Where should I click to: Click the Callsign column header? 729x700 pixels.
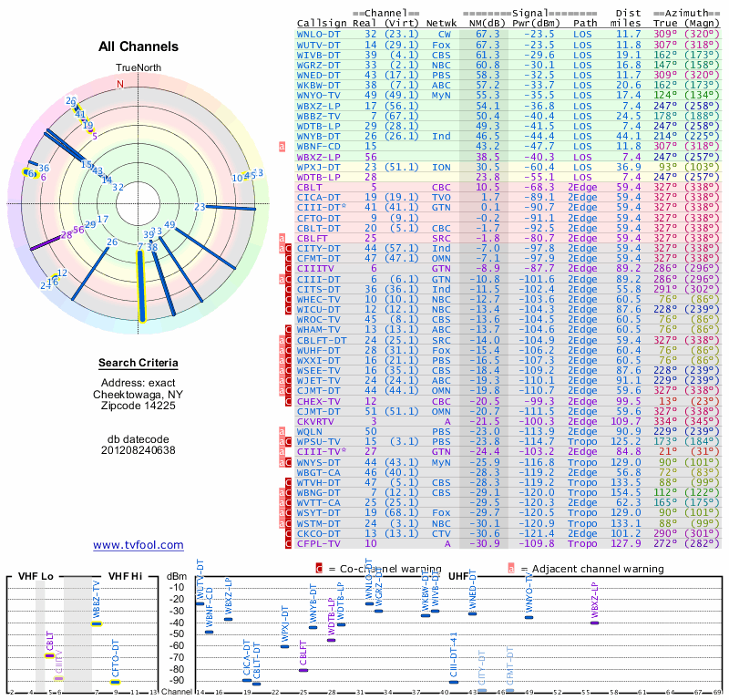click(x=322, y=24)
